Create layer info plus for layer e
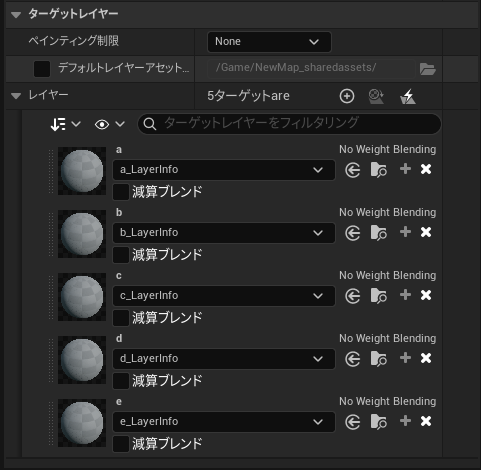The height and width of the screenshot is (470, 481). pyautogui.click(x=405, y=421)
